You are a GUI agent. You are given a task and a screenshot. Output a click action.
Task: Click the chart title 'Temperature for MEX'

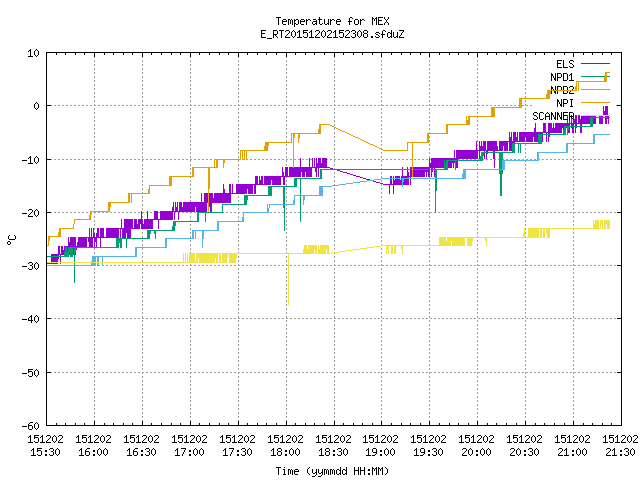[332, 21]
